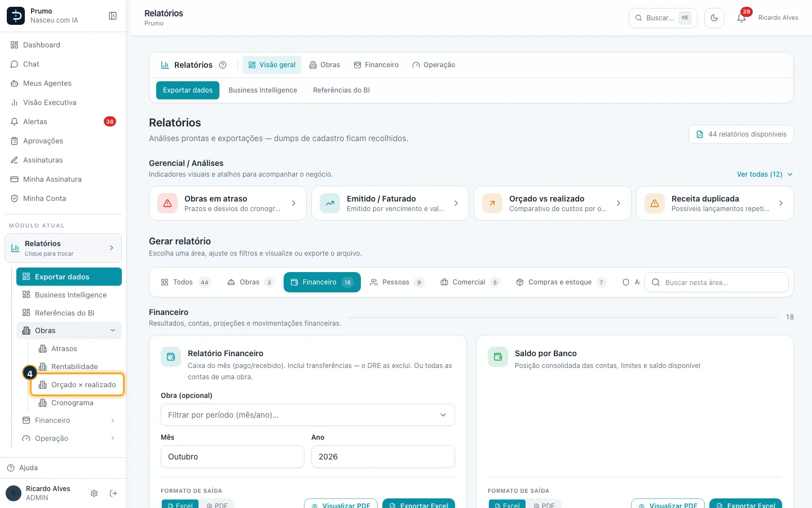This screenshot has width=812, height=508.
Task: Collapse the Obras tree section
Action: tap(69, 331)
